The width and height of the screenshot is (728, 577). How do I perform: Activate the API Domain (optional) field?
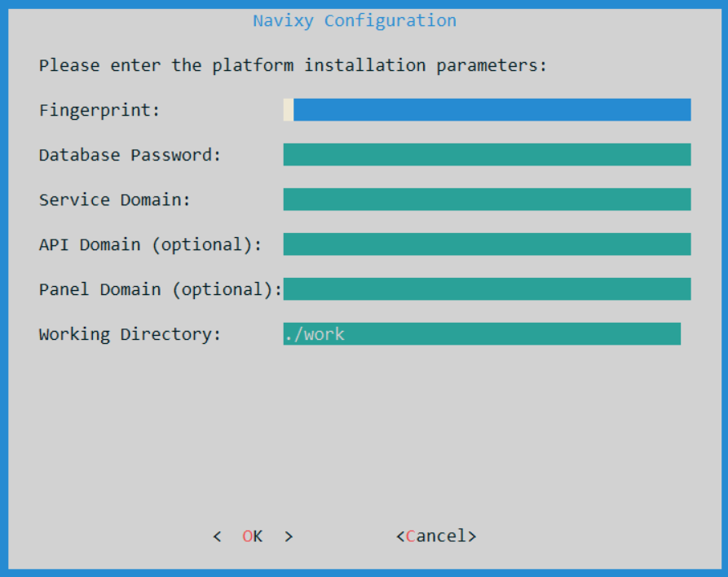tap(487, 244)
